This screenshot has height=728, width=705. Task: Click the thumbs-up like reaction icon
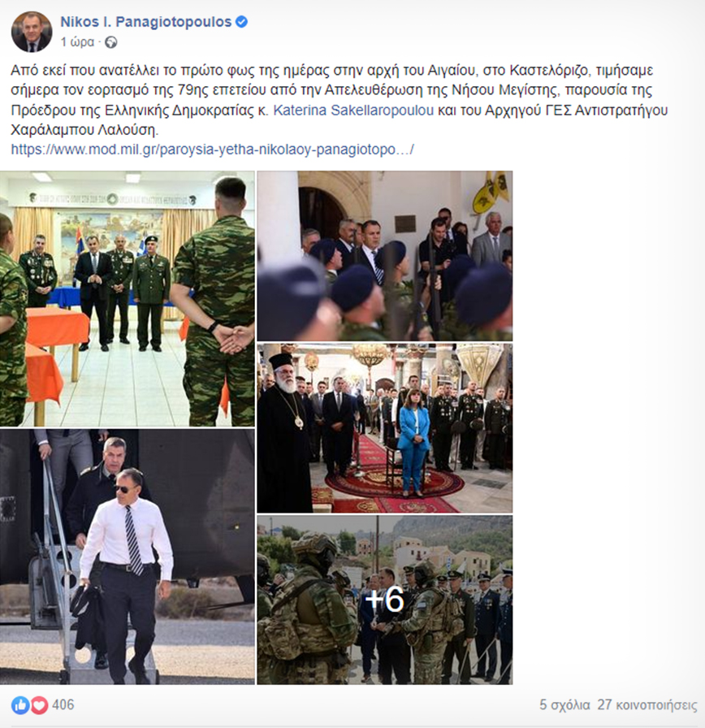tap(20, 705)
